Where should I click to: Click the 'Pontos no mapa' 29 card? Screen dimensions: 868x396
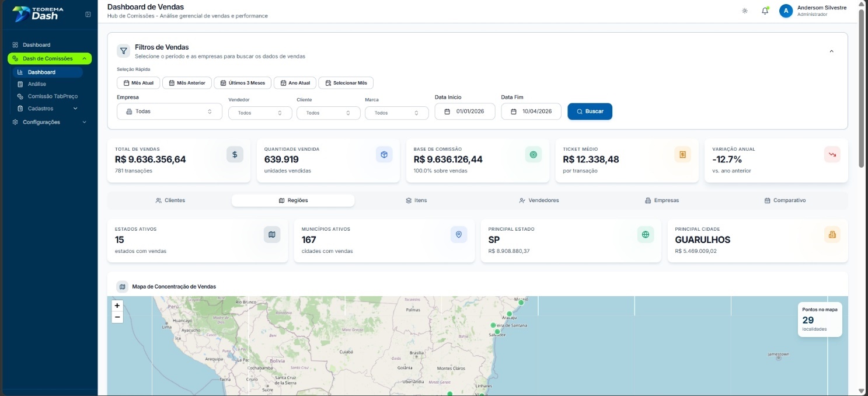point(820,319)
